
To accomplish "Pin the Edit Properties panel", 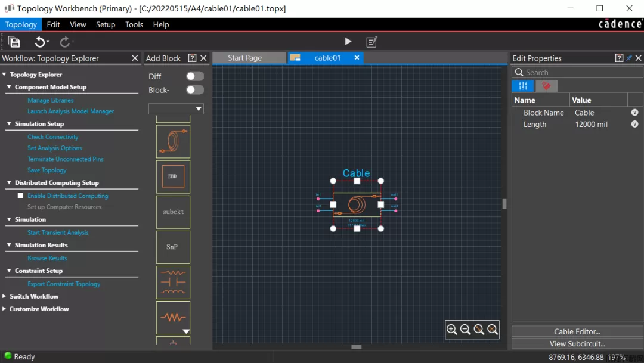I will 629,58.
